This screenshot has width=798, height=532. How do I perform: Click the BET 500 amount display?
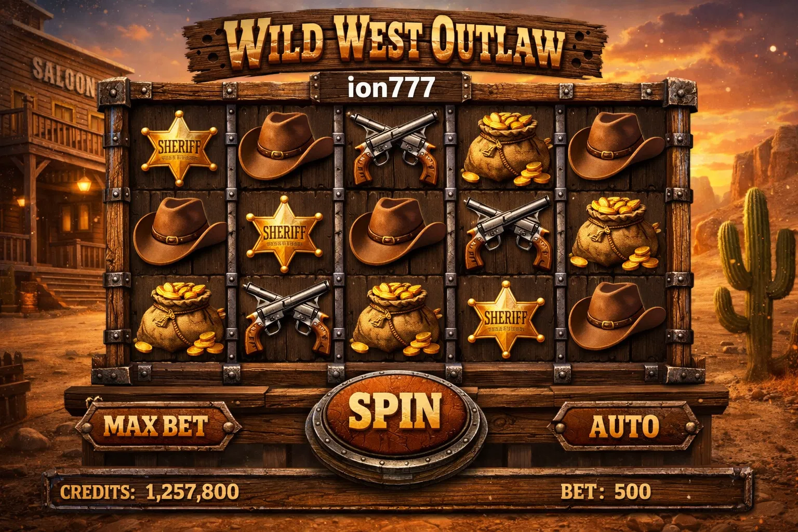pos(606,491)
